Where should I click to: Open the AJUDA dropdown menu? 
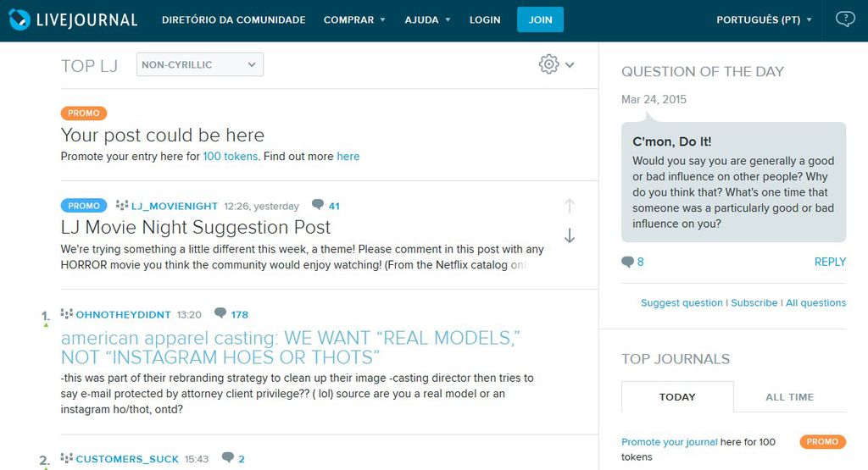click(427, 20)
